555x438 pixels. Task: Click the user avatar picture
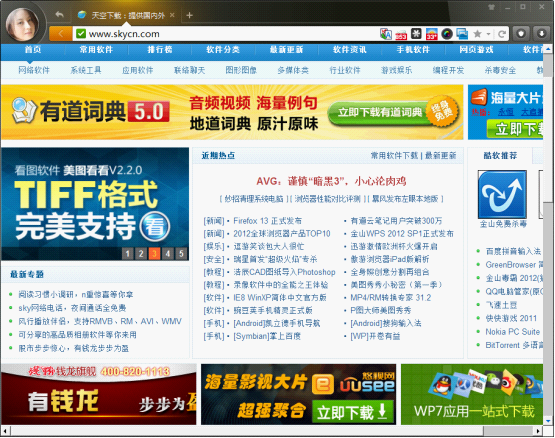[x=22, y=24]
